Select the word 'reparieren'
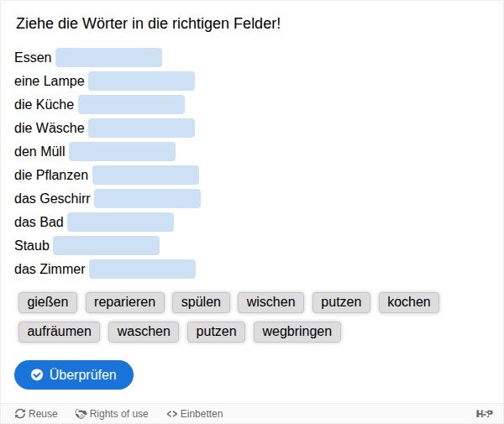The image size is (504, 424). tap(125, 302)
